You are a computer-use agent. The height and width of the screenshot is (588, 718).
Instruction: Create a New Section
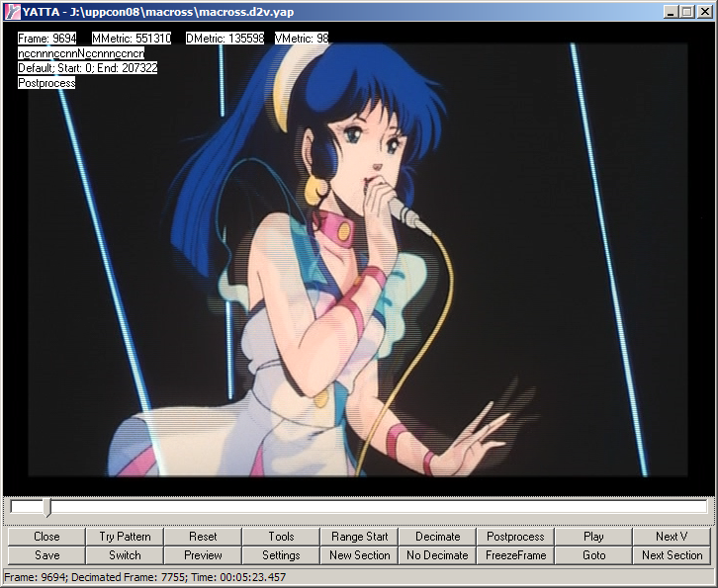coord(359,555)
